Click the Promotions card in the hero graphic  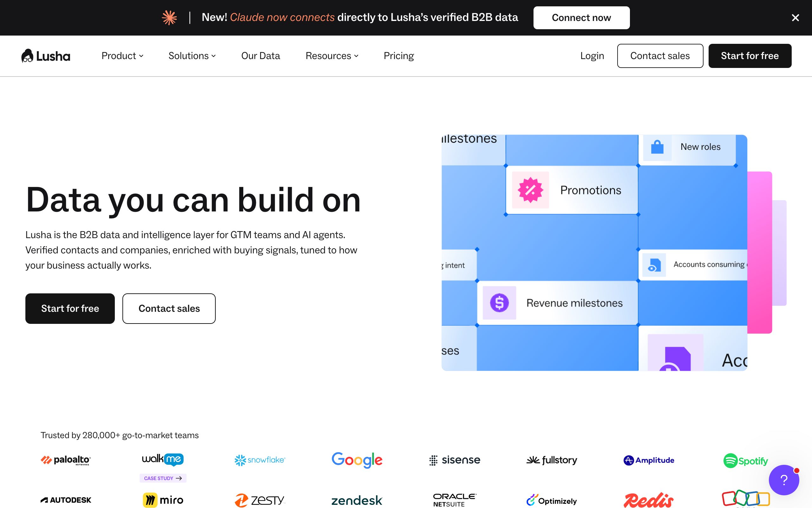[x=572, y=190]
